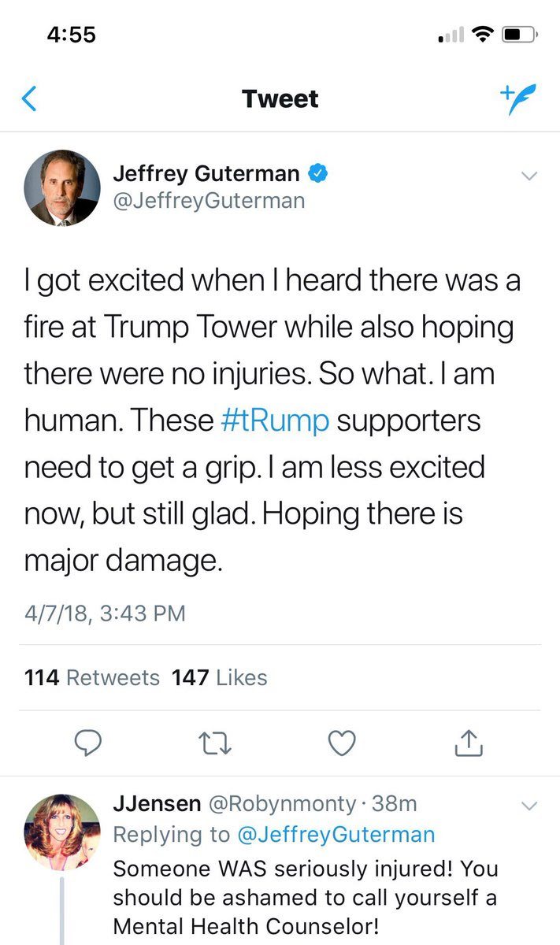Like the tweet with heart icon

point(342,742)
